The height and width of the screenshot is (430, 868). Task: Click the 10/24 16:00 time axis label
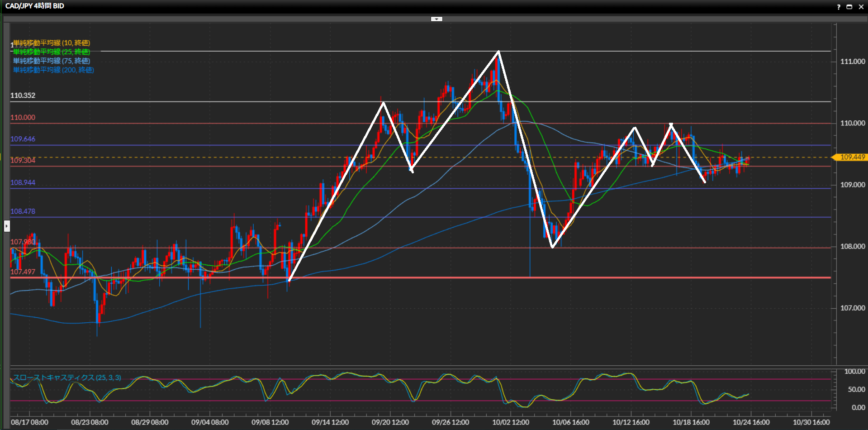(x=751, y=422)
